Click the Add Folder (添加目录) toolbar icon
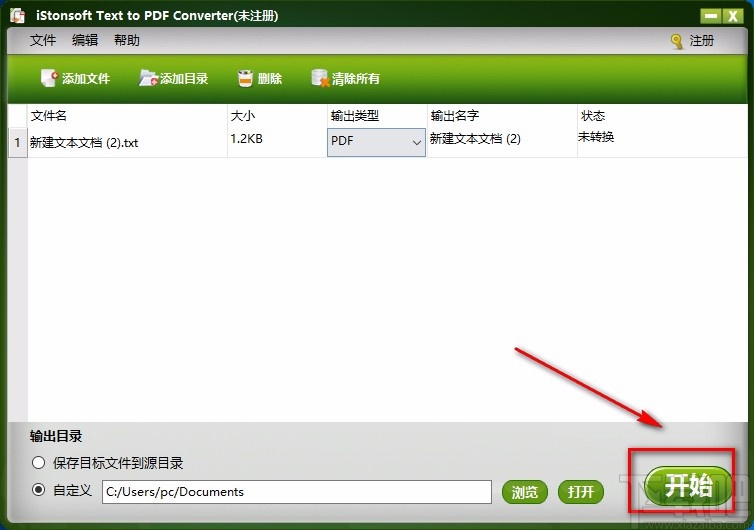 148,78
